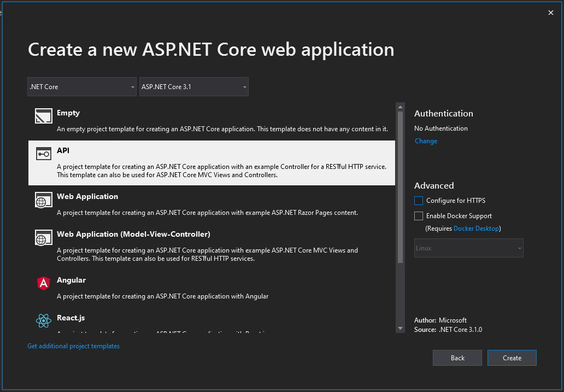Enable Configure for HTTPS checkbox

[418, 201]
